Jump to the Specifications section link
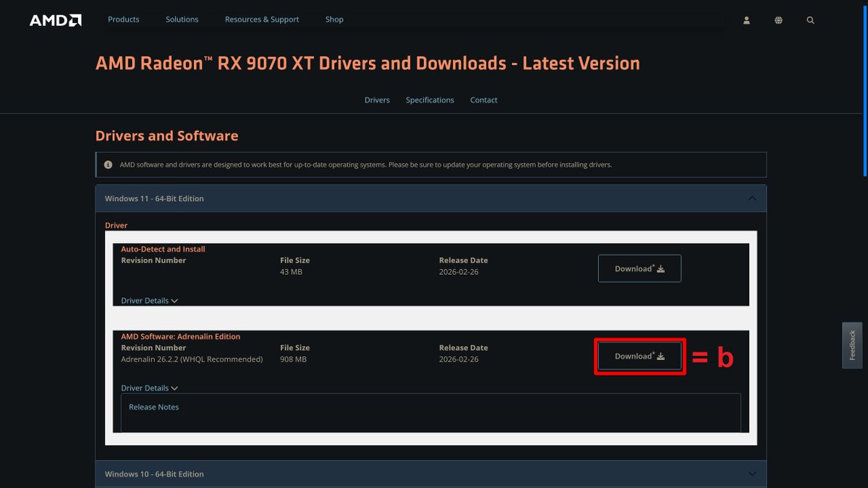The height and width of the screenshot is (488, 868). pos(430,100)
